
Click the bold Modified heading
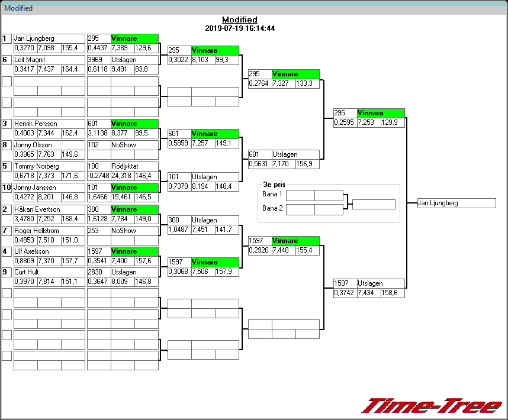coord(239,20)
